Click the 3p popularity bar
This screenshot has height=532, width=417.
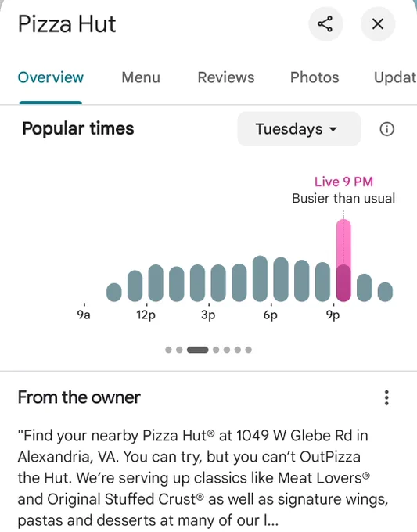coord(218,283)
